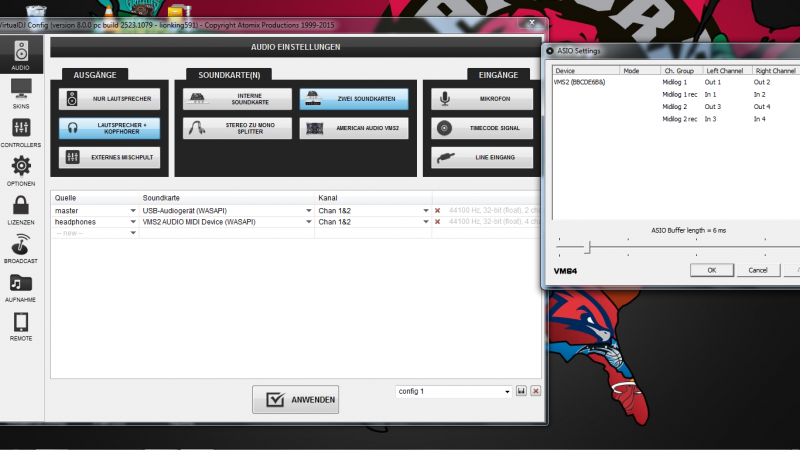Open the Aufnahme recording section

point(21,287)
